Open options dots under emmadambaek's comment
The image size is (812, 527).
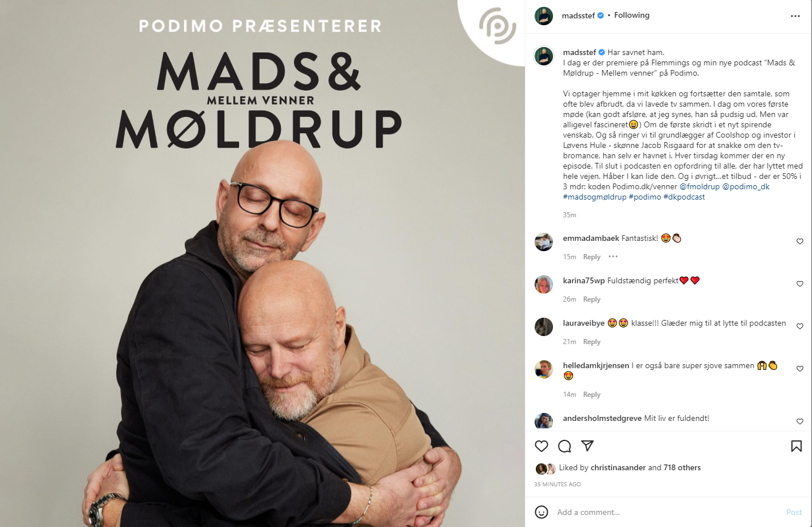[x=613, y=256]
